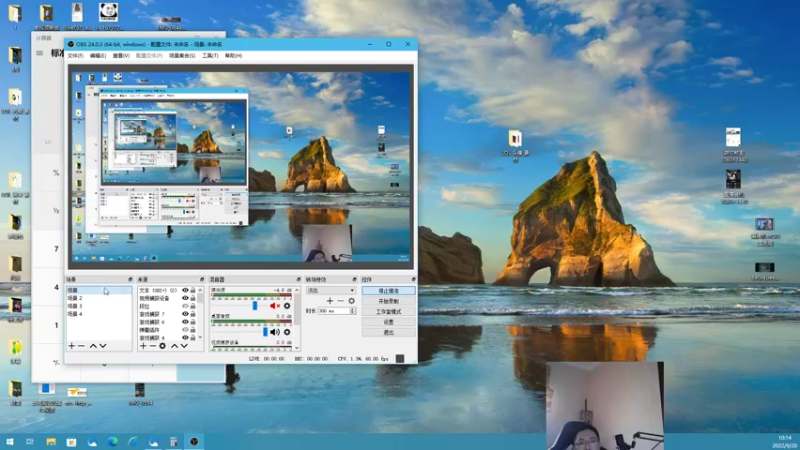Screen dimensions: 800x450
Task: Hide the 视频捕获设备 source
Action: tap(185, 298)
